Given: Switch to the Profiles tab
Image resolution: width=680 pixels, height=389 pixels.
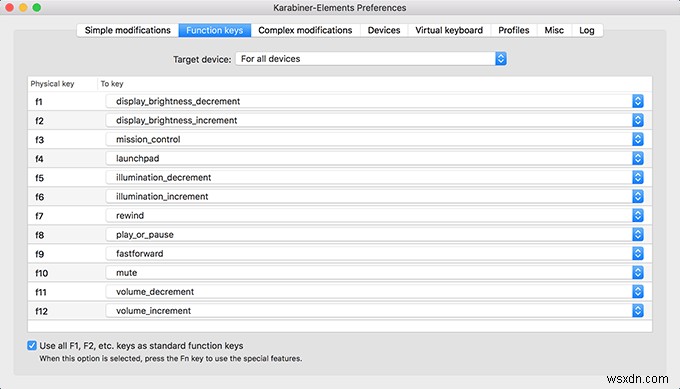Looking at the screenshot, I should tap(513, 30).
